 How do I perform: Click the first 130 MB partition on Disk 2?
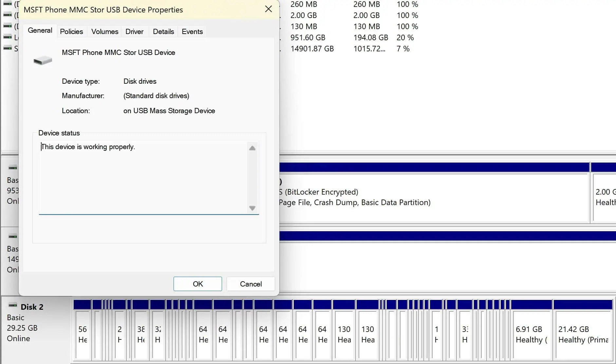point(344,334)
